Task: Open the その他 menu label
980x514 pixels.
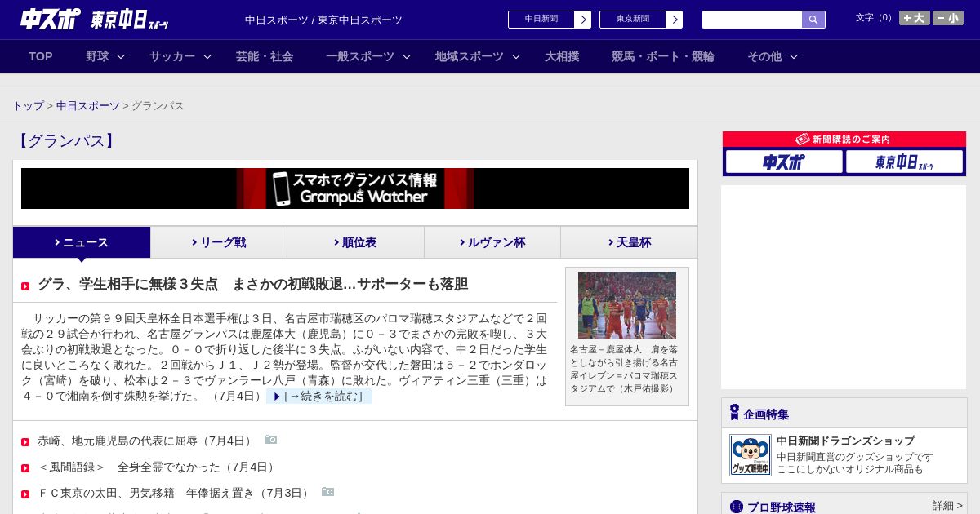Action: [764, 56]
